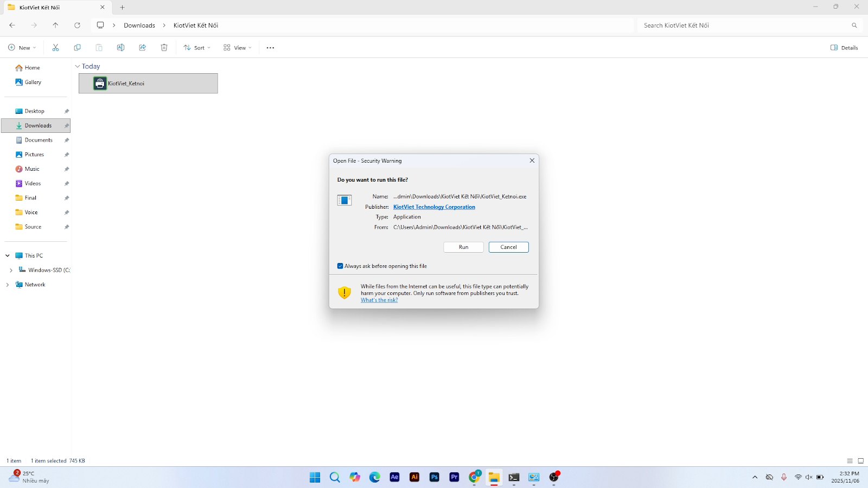Expand the Windows-SSD (C:) drive node
The height and width of the screenshot is (488, 868).
pyautogui.click(x=11, y=270)
